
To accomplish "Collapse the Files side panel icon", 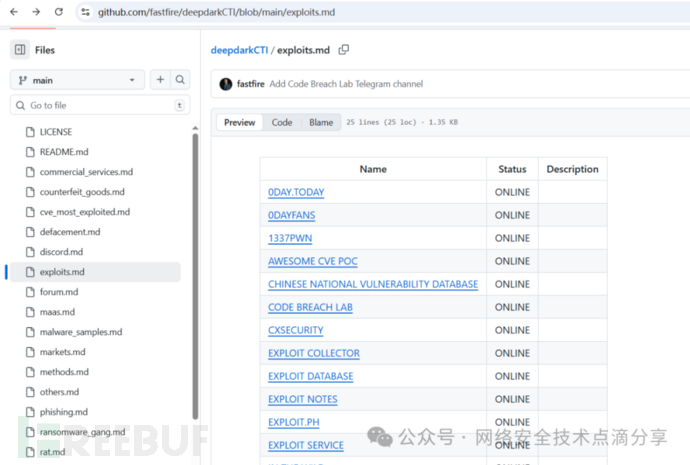I will (20, 50).
